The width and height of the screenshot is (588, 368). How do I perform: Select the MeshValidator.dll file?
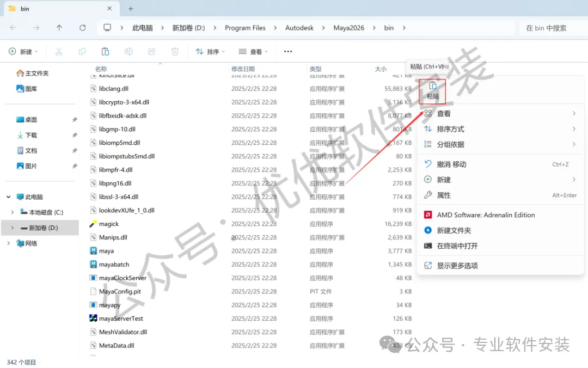(x=123, y=332)
